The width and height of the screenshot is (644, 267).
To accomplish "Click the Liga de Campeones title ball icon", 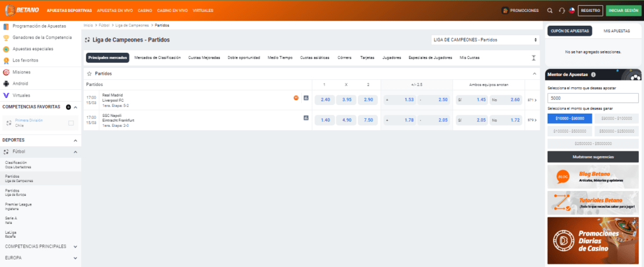I will (x=87, y=40).
